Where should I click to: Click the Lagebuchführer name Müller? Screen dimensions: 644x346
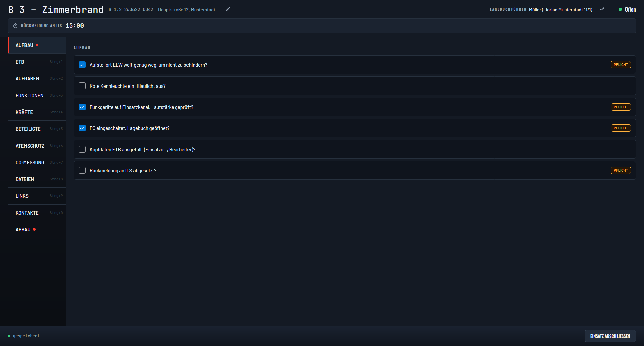(x=560, y=10)
